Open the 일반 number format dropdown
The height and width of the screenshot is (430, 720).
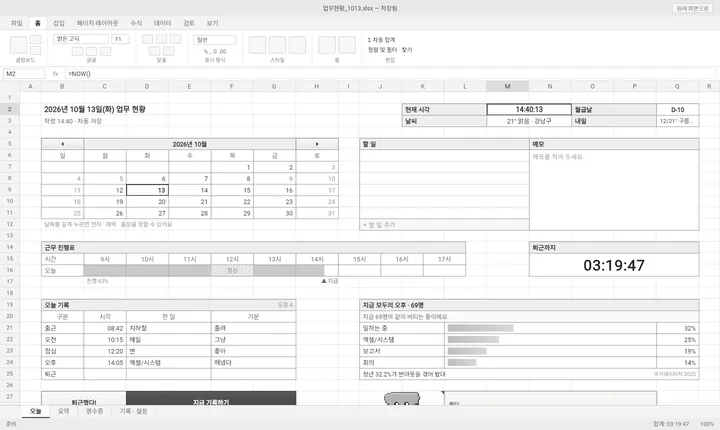coord(215,40)
